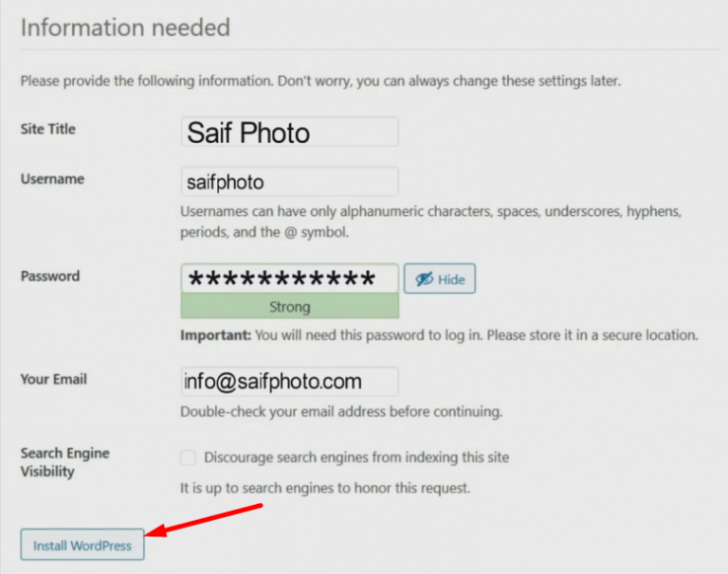
Task: Place cursor in the Password field
Action: pyautogui.click(x=290, y=278)
